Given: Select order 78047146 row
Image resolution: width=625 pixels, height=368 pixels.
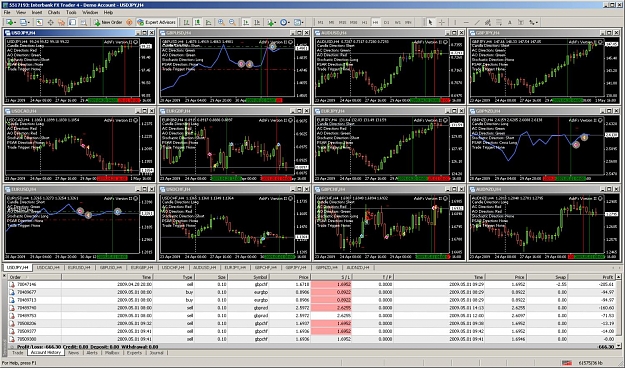Looking at the screenshot, I should pyautogui.click(x=312, y=284).
